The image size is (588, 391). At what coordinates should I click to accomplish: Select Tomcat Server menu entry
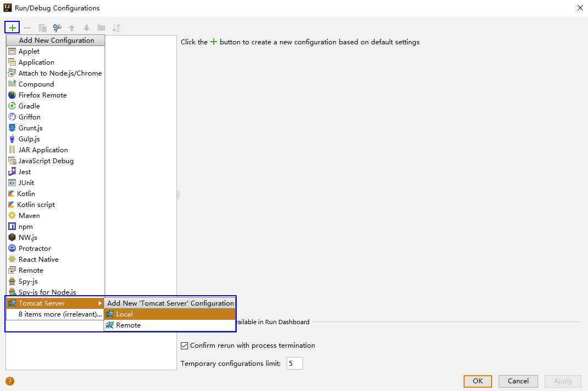(55, 303)
